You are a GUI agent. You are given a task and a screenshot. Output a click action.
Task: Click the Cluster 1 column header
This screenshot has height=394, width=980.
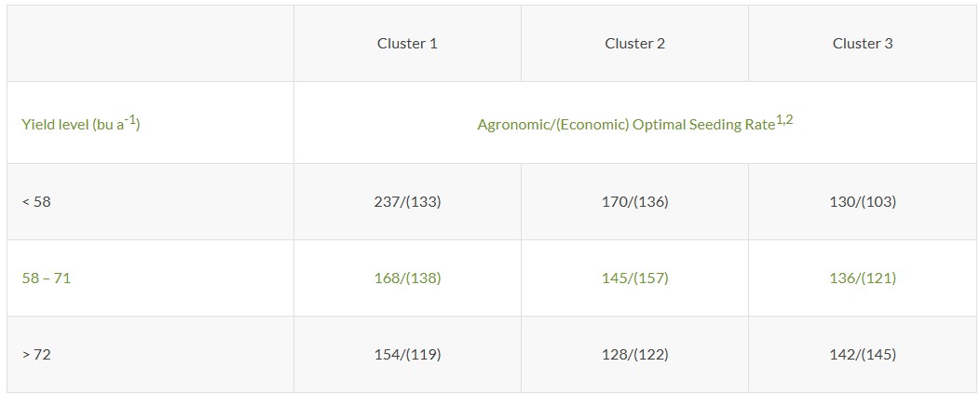point(407,44)
